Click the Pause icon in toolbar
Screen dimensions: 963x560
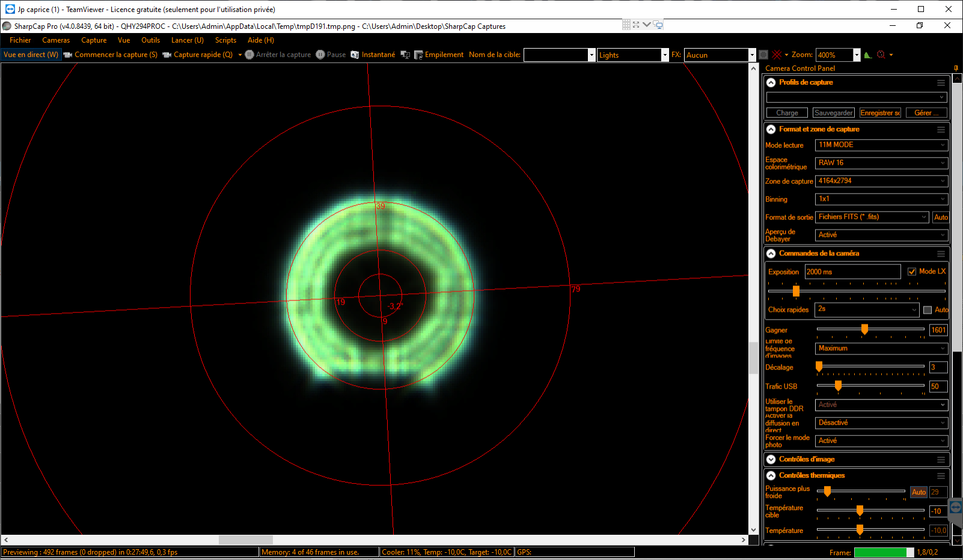[320, 55]
